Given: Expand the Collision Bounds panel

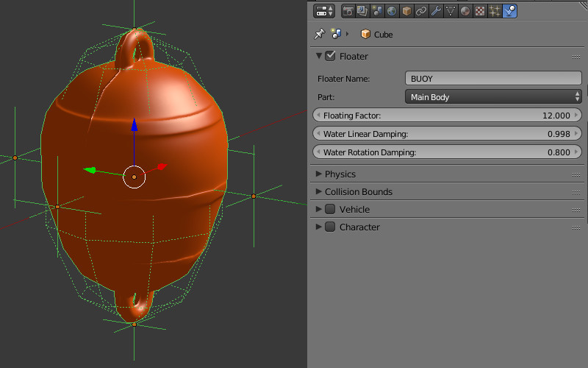Looking at the screenshot, I should pyautogui.click(x=358, y=191).
